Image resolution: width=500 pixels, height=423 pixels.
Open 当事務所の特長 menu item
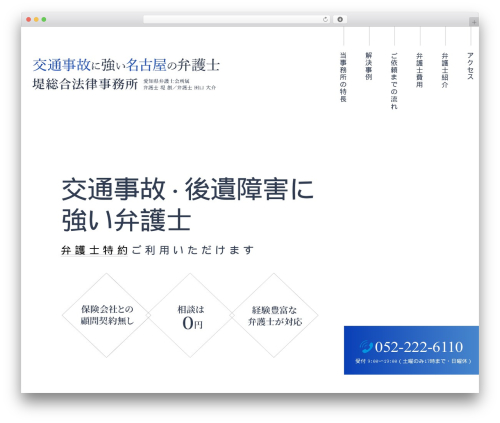pos(343,77)
